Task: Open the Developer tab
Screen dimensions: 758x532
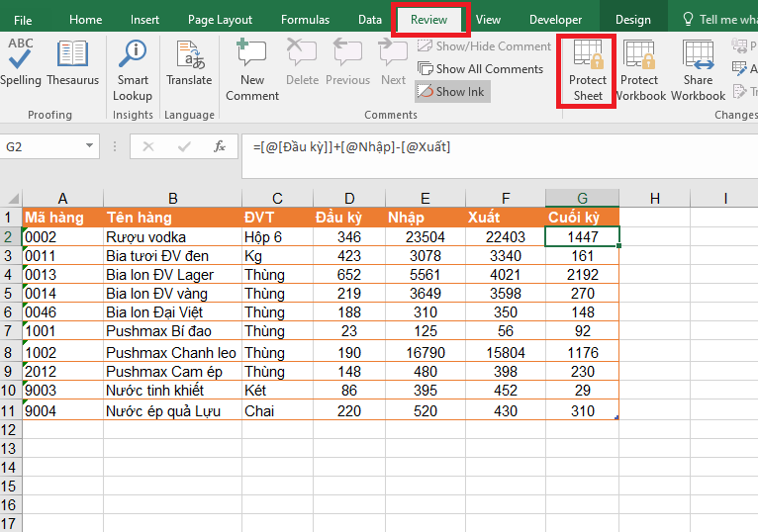Action: pyautogui.click(x=555, y=20)
